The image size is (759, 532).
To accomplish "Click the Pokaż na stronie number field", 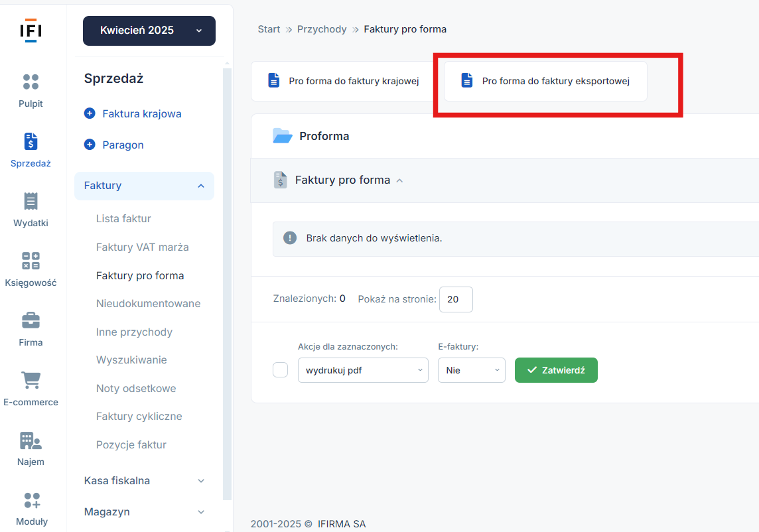I will [x=456, y=299].
